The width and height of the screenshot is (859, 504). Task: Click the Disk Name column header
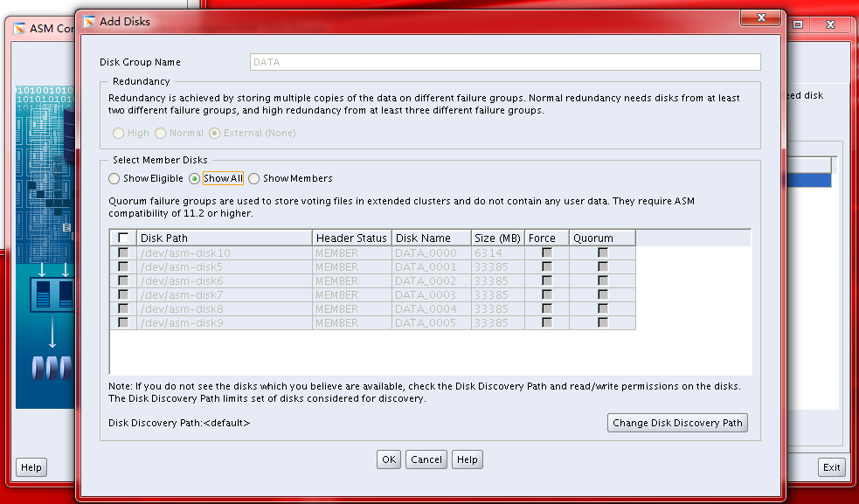(x=432, y=238)
